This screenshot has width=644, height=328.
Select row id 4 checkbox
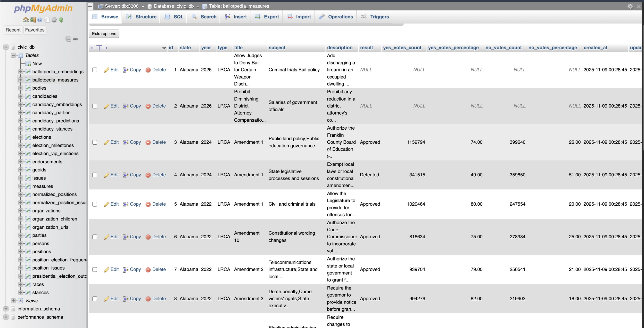pos(95,175)
